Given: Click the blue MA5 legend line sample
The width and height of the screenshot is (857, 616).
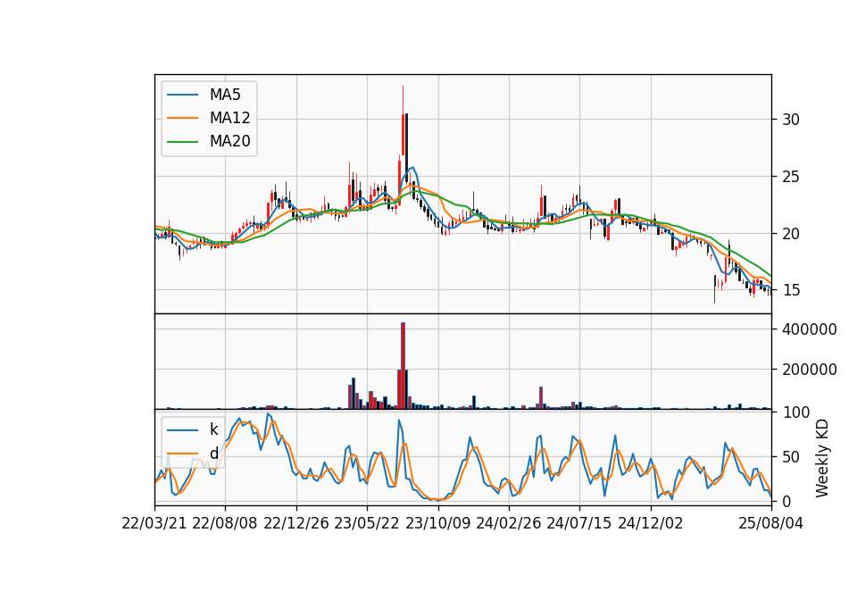Looking at the screenshot, I should tap(182, 95).
